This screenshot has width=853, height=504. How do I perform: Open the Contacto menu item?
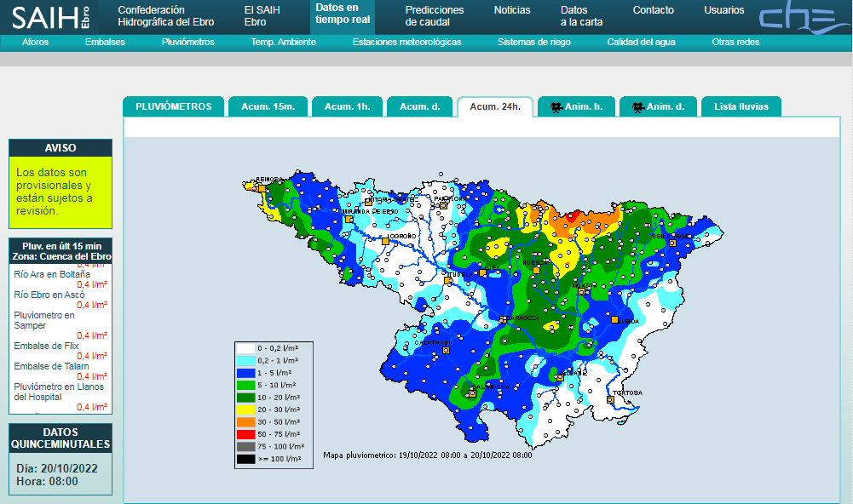click(654, 10)
